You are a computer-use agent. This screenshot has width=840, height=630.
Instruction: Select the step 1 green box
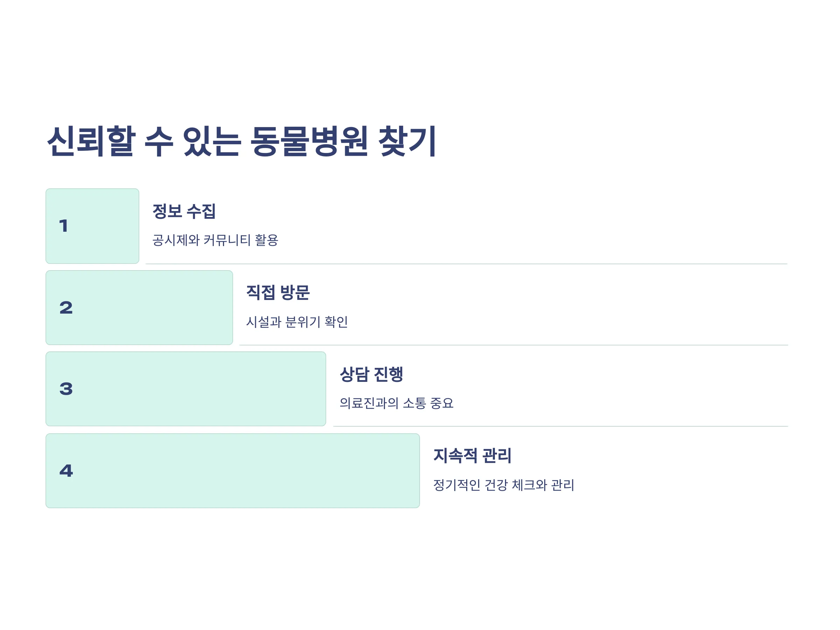point(92,226)
